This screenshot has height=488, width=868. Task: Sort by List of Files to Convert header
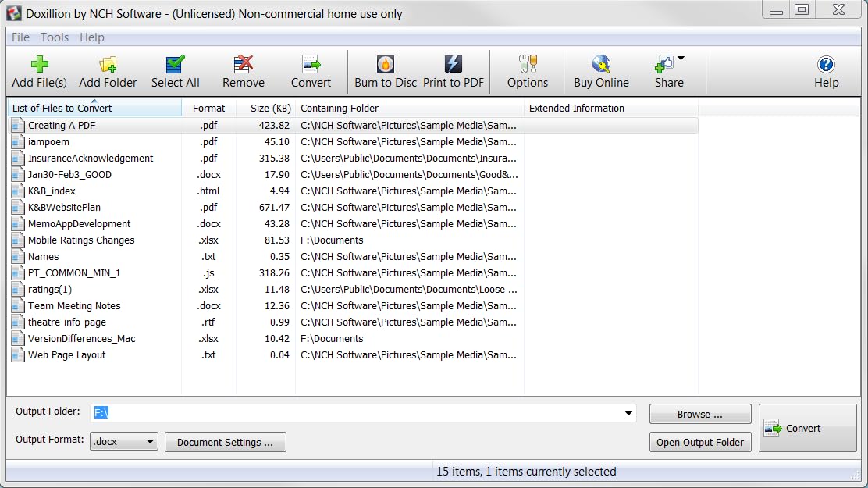click(94, 108)
